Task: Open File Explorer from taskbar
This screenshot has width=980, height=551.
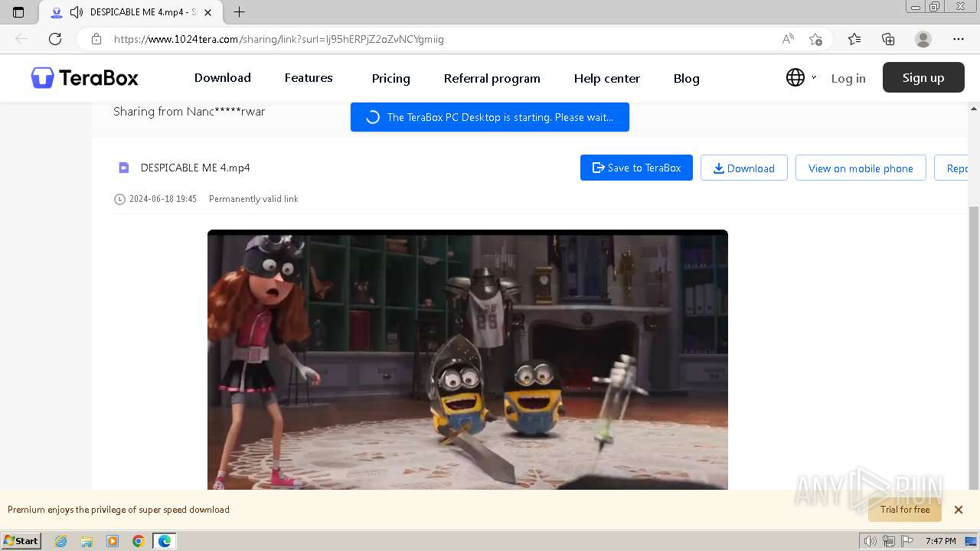Action: [x=87, y=541]
